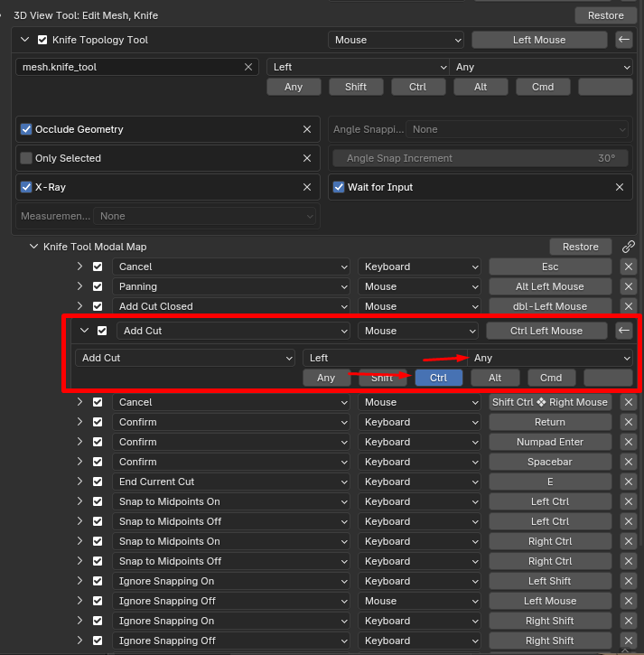Viewport: 644px width, 655px height.
Task: Remove the Esc Cancel keymap entry
Action: [629, 267]
